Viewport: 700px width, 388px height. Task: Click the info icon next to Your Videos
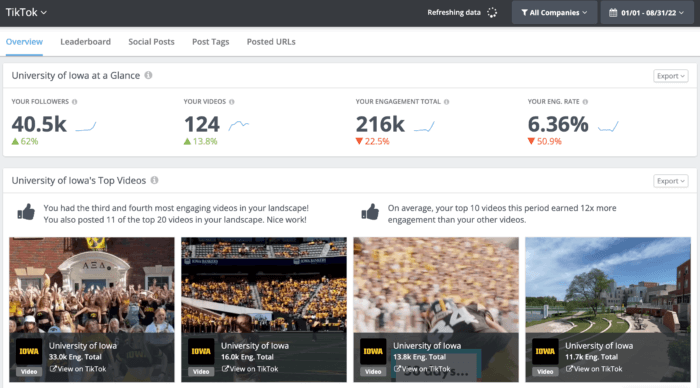tap(232, 102)
